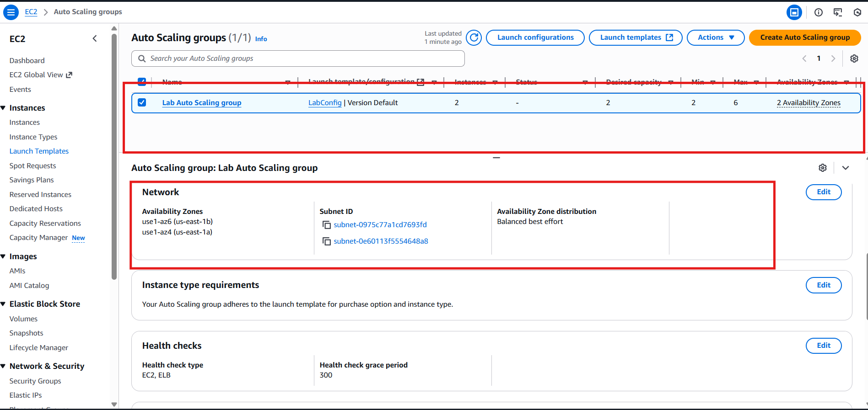868x410 pixels.
Task: Open details panel settings gear icon
Action: [x=823, y=168]
